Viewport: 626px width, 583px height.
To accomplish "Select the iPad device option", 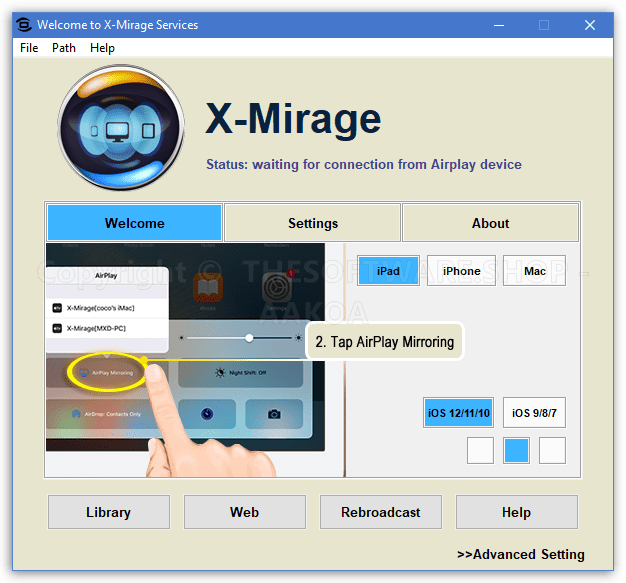I will click(x=388, y=271).
